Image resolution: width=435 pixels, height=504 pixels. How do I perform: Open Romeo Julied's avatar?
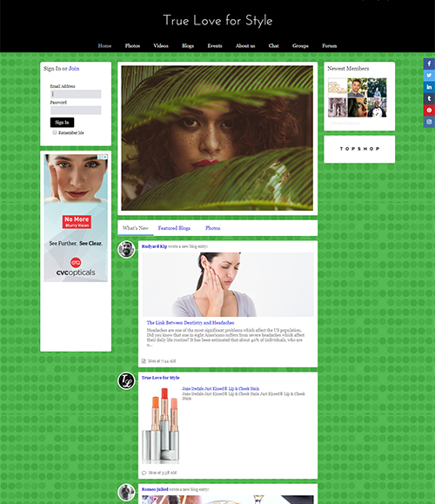[x=126, y=492]
